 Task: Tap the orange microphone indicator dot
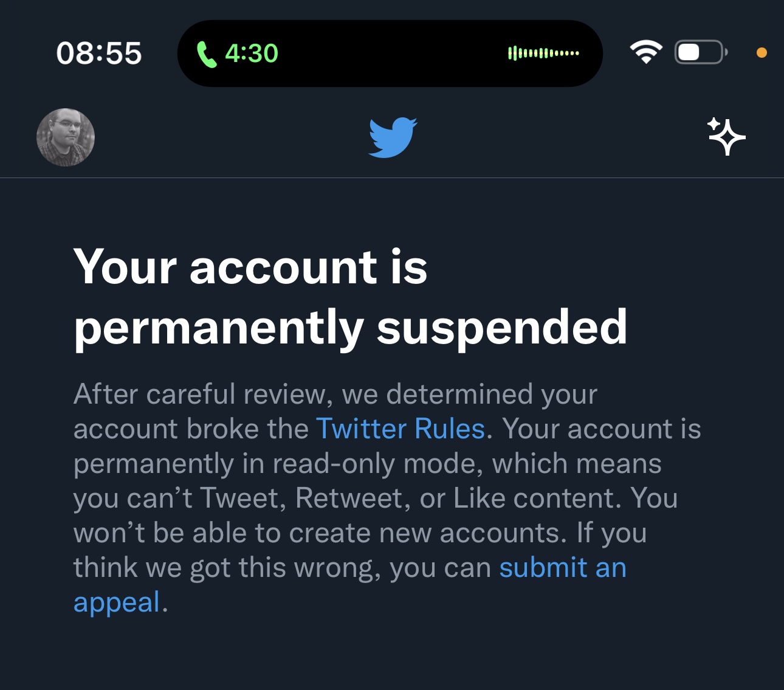coord(762,53)
